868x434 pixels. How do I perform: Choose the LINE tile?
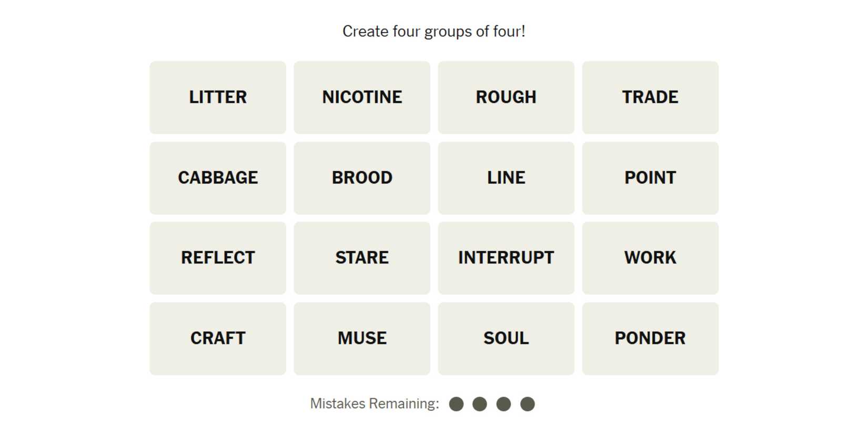(506, 178)
